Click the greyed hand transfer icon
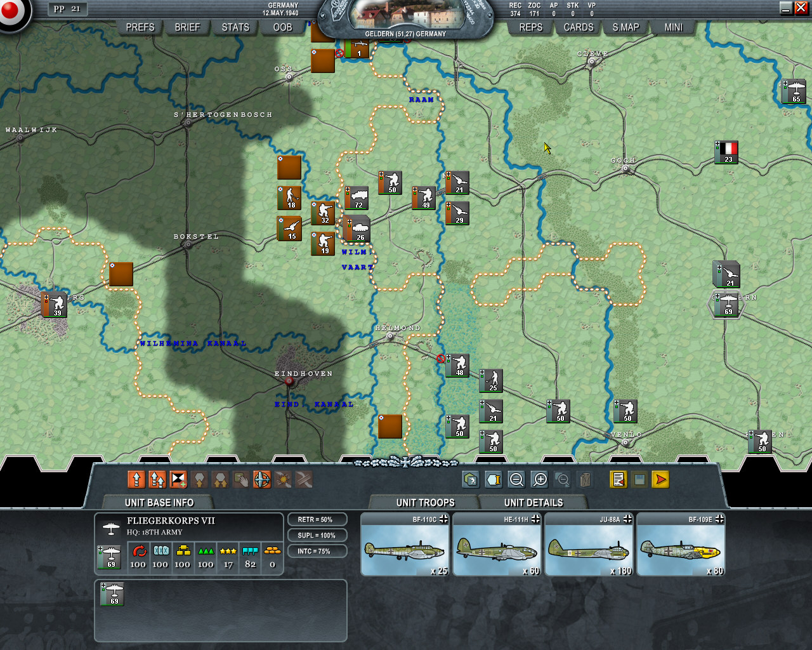Image resolution: width=812 pixels, height=650 pixels. [241, 479]
